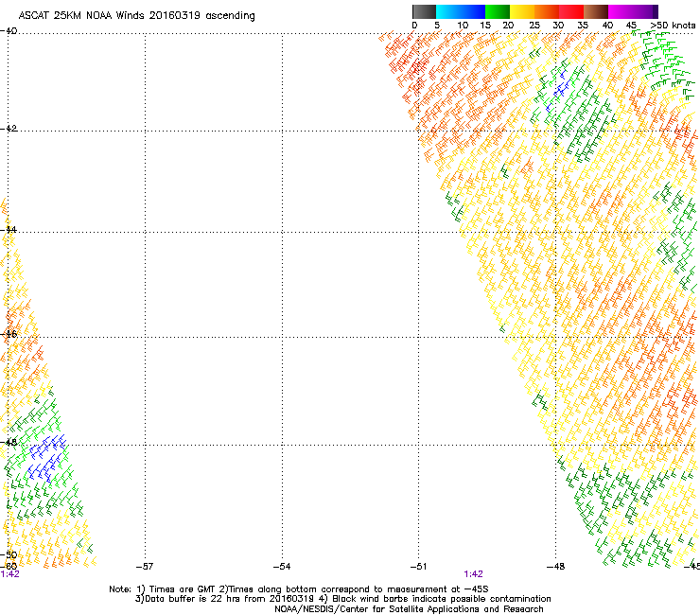Click the -44 latitude axis label

coord(9,230)
